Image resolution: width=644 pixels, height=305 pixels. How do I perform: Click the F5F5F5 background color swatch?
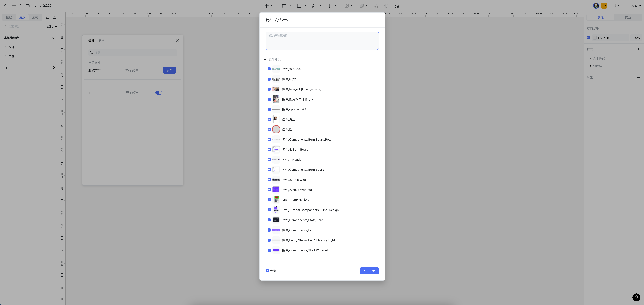coord(595,38)
